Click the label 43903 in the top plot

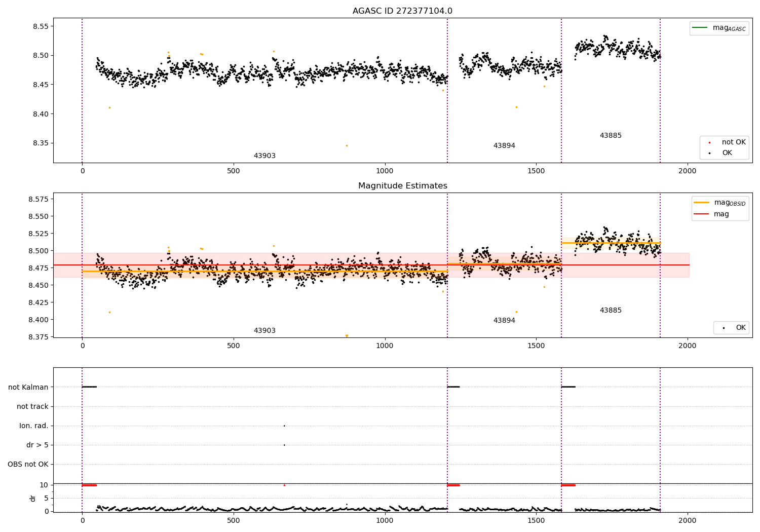(264, 156)
